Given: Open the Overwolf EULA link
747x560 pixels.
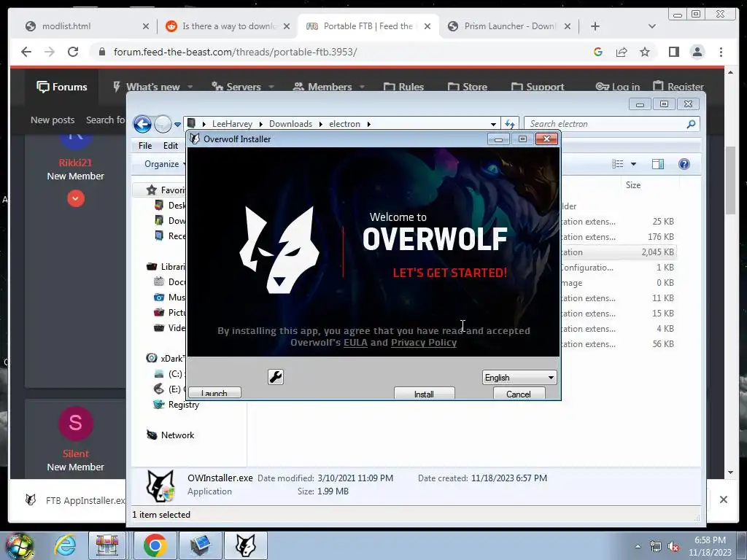Looking at the screenshot, I should [x=355, y=343].
